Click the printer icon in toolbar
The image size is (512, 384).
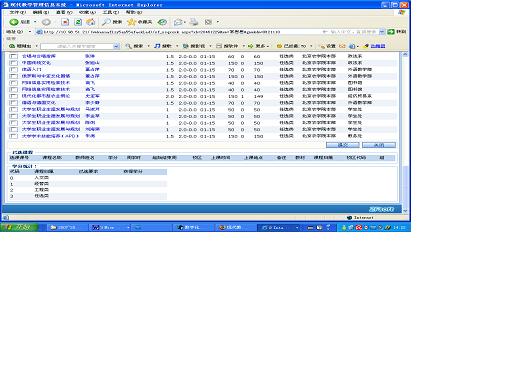pos(194,22)
